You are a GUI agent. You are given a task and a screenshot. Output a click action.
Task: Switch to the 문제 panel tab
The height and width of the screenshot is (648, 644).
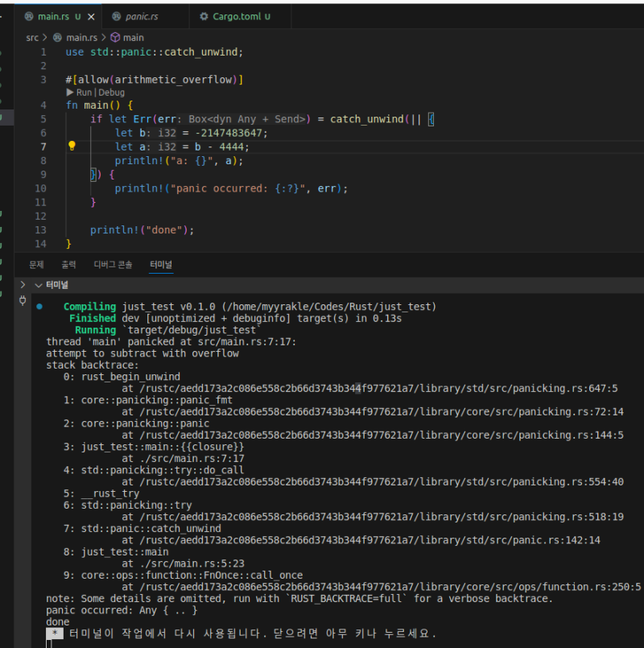coord(36,264)
